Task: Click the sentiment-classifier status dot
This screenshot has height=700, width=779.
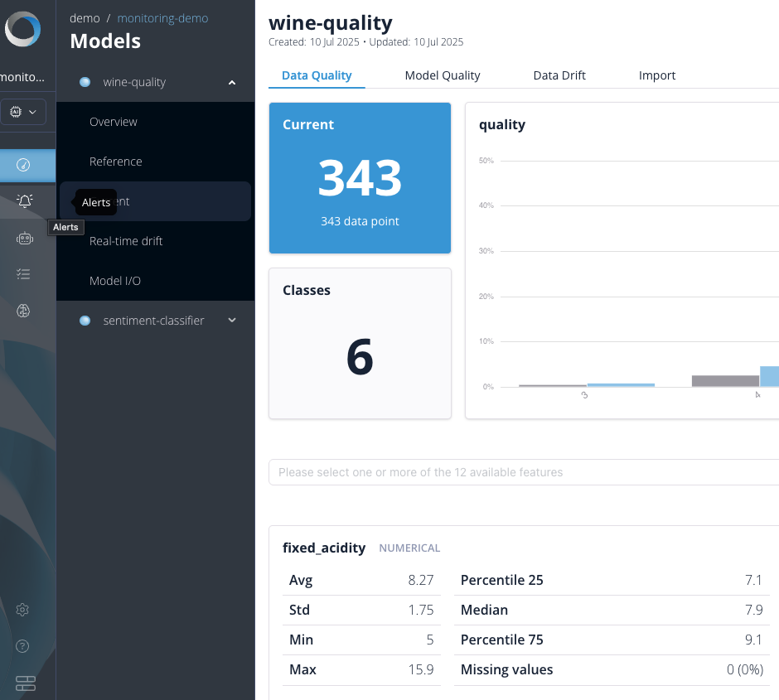Action: tap(85, 321)
